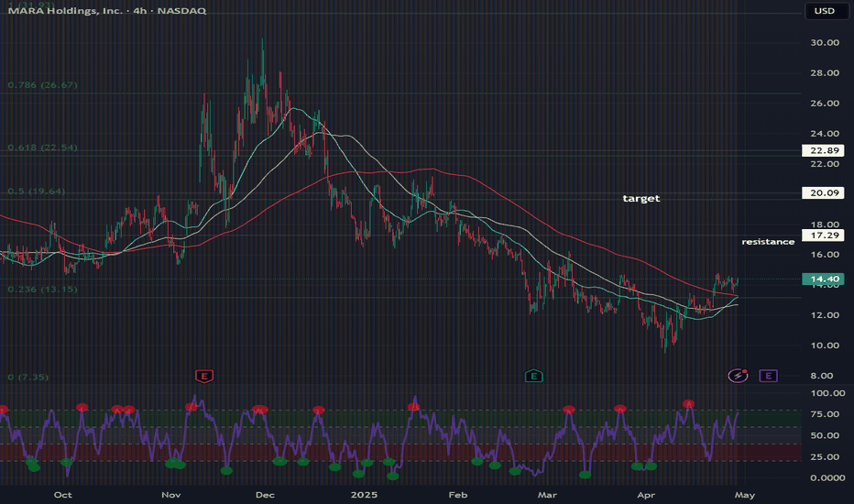Click the May label on time axis
Viewport: 854px width, 504px height.
point(745,495)
